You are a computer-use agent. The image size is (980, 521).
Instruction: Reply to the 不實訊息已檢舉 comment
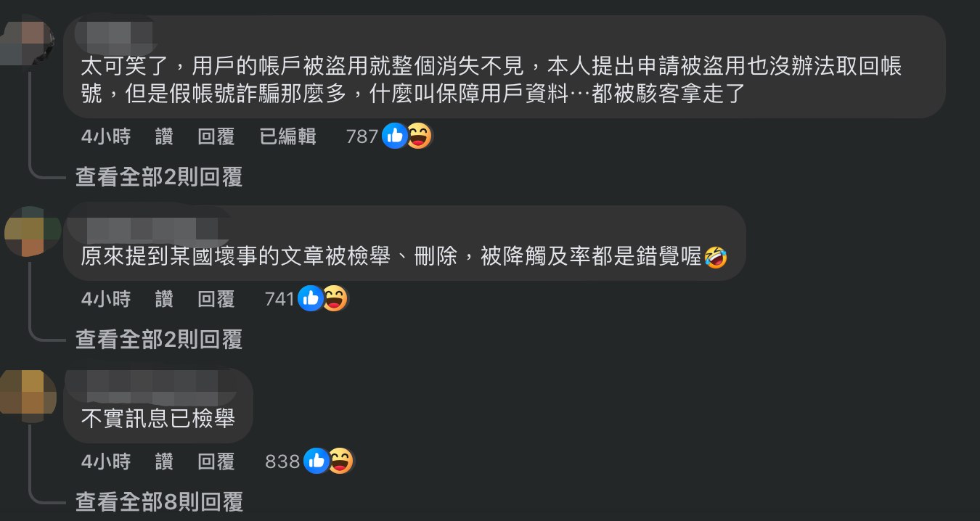click(x=216, y=461)
